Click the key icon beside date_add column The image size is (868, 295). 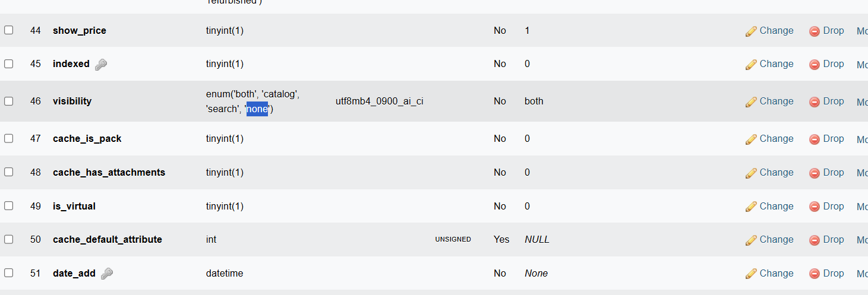tap(107, 274)
